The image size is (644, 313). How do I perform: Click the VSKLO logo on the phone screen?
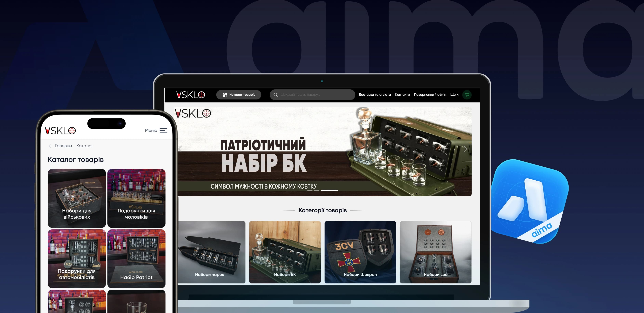coord(60,130)
